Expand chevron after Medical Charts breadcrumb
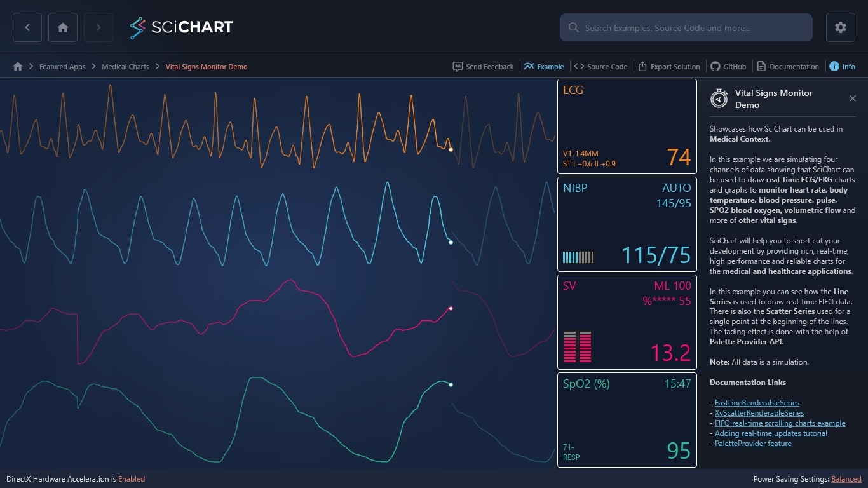868x488 pixels. coord(157,67)
